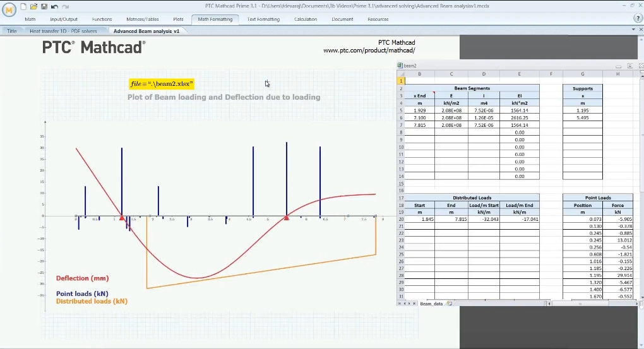
Task: Click the beam2 spreadsheet workbook icon
Action: 400,65
